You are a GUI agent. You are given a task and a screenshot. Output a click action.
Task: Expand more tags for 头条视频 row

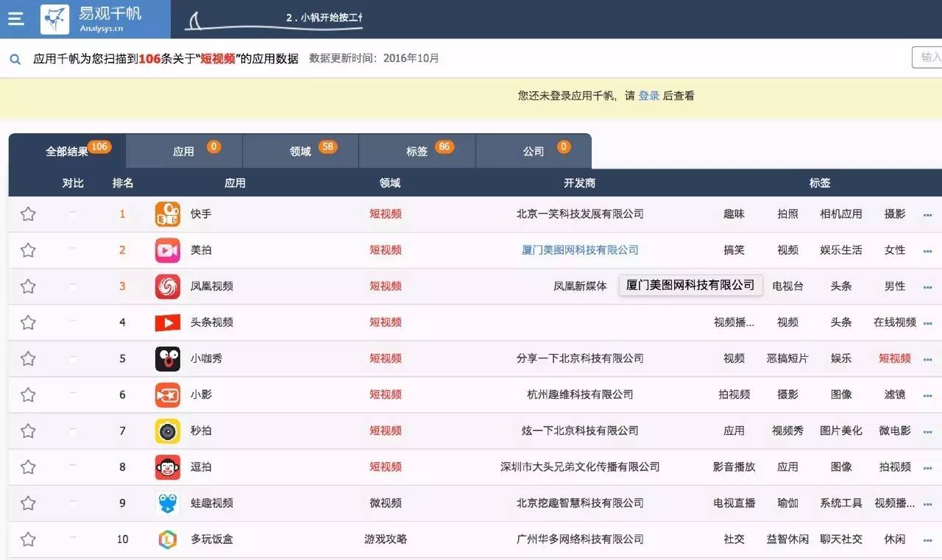pyautogui.click(x=927, y=324)
